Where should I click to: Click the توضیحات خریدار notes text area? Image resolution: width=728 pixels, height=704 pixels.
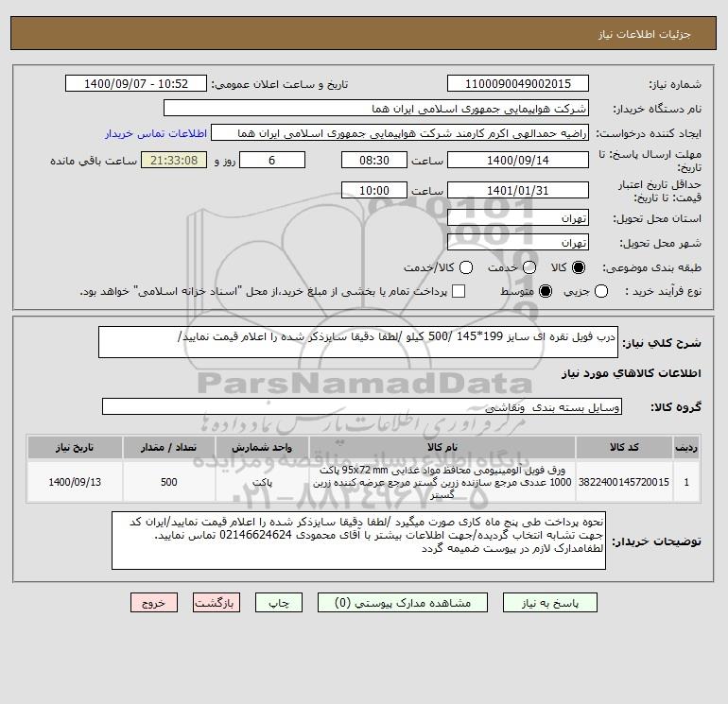(x=358, y=541)
